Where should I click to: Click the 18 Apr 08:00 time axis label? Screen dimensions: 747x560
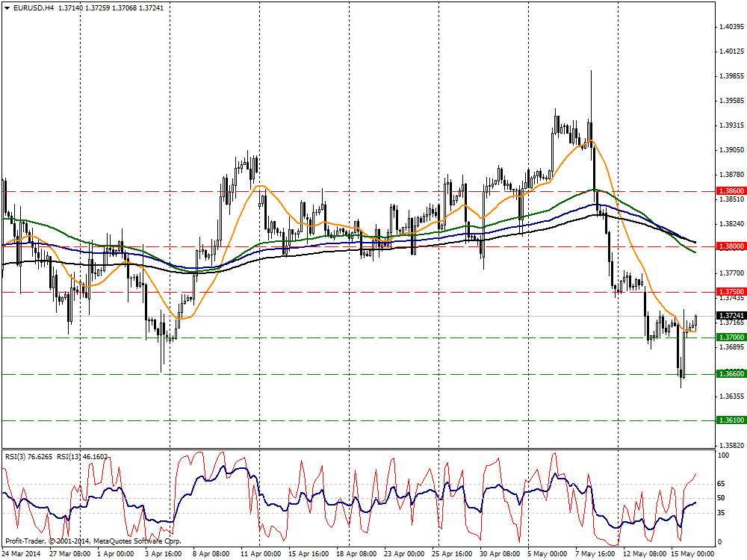356,554
